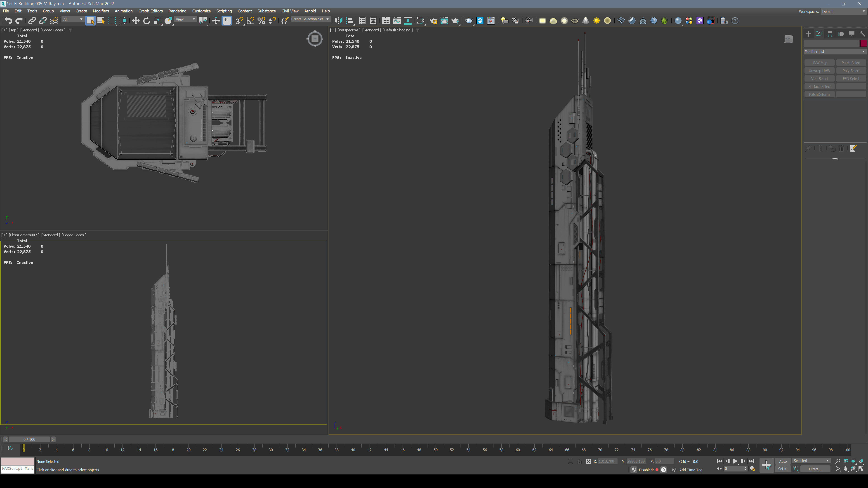Open the Rendering menu
The image size is (868, 488).
click(177, 11)
